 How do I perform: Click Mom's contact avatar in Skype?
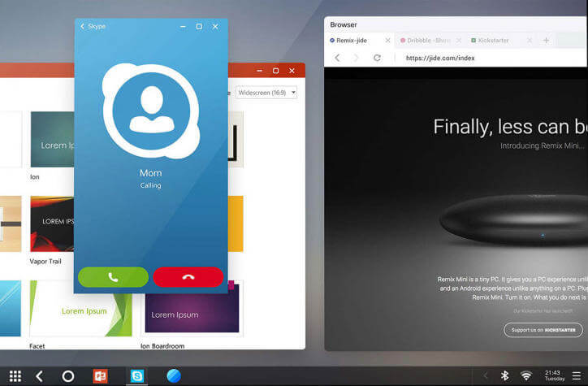tap(151, 111)
